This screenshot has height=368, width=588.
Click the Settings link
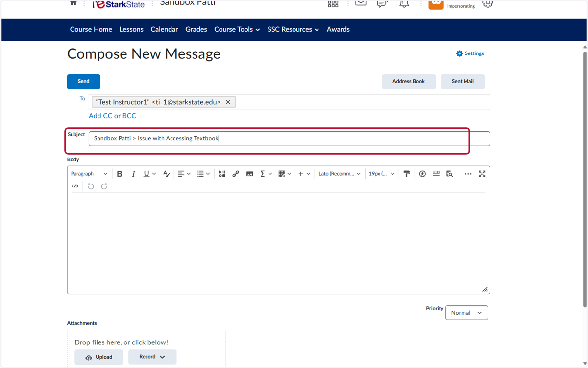(x=470, y=53)
